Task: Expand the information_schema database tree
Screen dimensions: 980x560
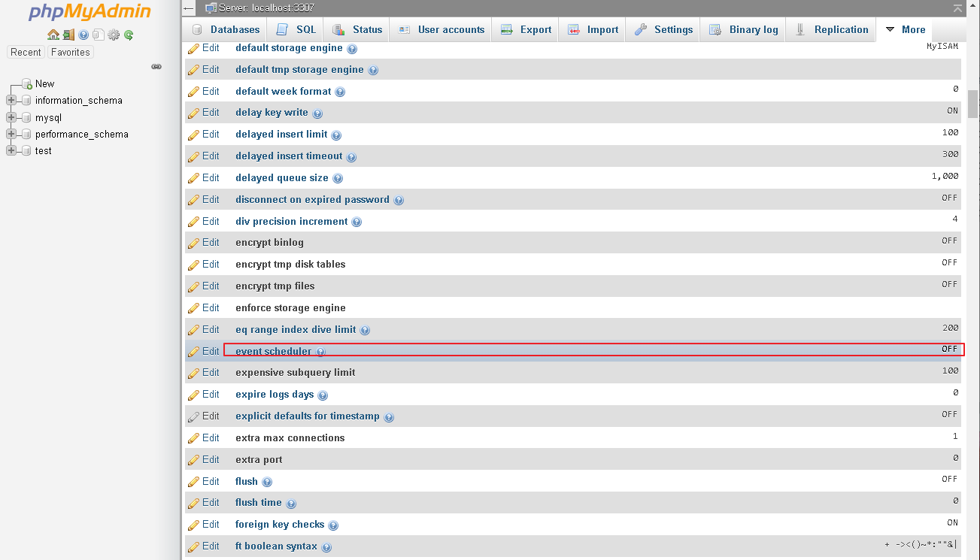Action: pos(11,100)
